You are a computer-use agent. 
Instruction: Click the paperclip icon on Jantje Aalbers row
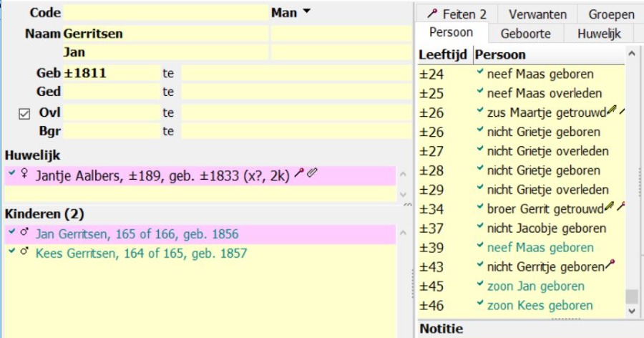[x=311, y=173]
